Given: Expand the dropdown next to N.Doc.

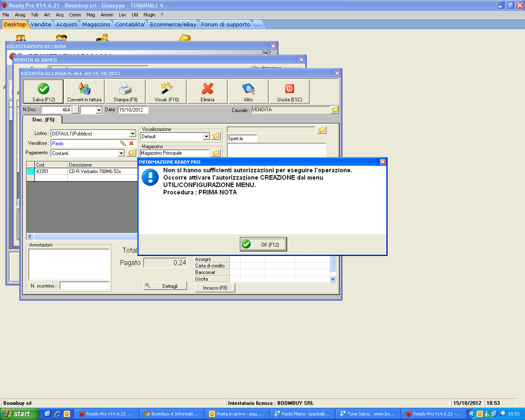Looking at the screenshot, I should [98, 110].
